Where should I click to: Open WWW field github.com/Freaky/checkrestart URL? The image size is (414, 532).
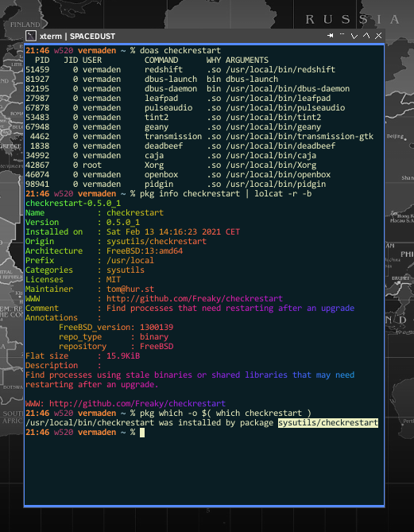195,299
